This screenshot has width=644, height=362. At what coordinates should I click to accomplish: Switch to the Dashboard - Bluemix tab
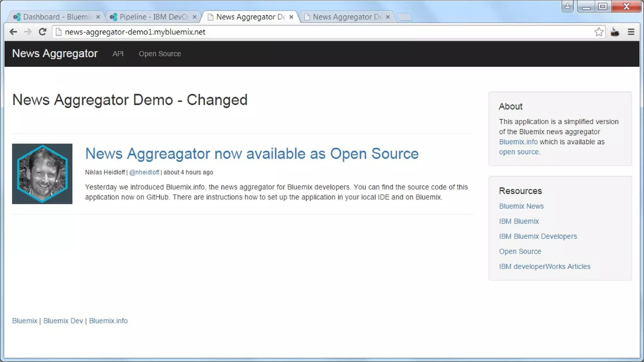coord(57,17)
